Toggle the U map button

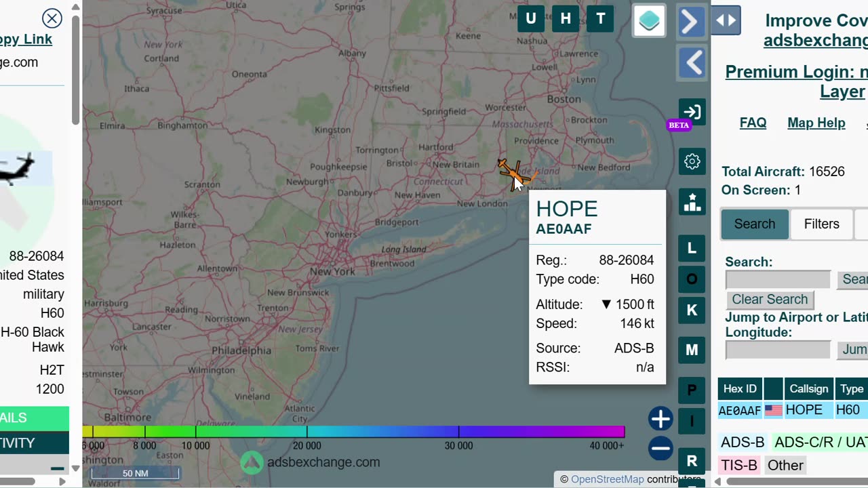(x=531, y=19)
